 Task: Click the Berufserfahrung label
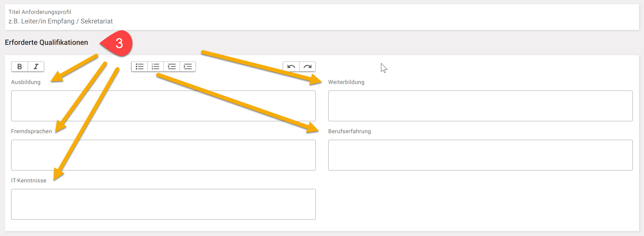(349, 131)
